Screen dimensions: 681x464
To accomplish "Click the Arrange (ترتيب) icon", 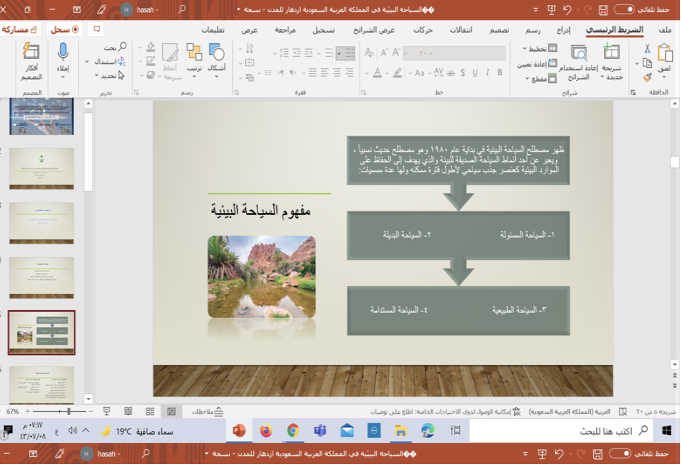I will 193,57.
